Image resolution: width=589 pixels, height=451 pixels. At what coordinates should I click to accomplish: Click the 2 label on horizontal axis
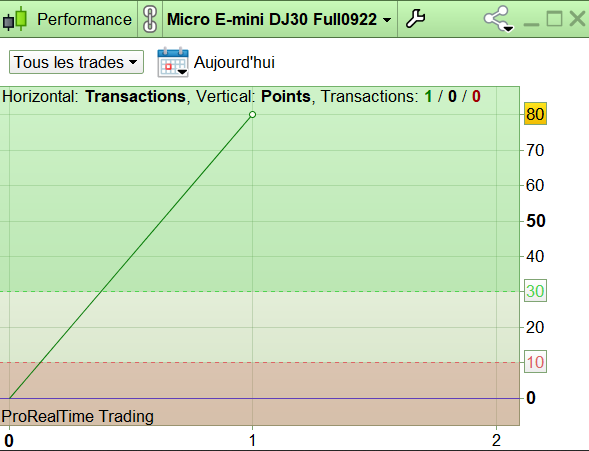496,440
